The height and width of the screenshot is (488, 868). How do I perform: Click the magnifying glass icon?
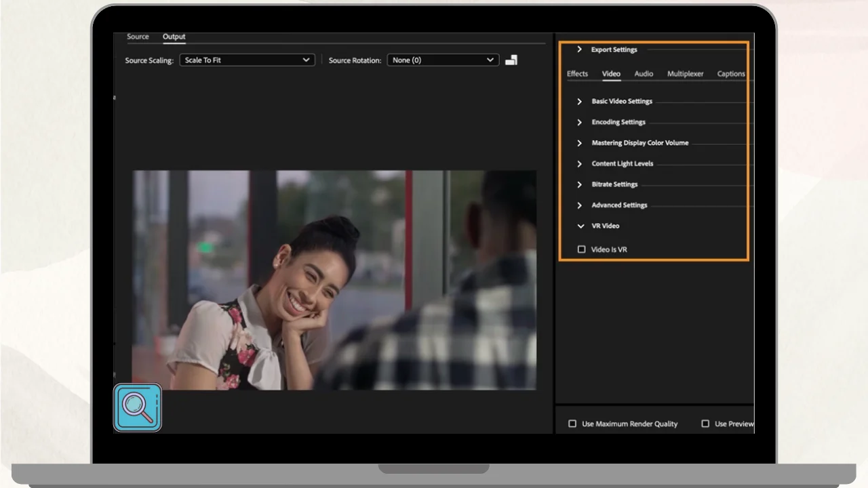pos(138,408)
